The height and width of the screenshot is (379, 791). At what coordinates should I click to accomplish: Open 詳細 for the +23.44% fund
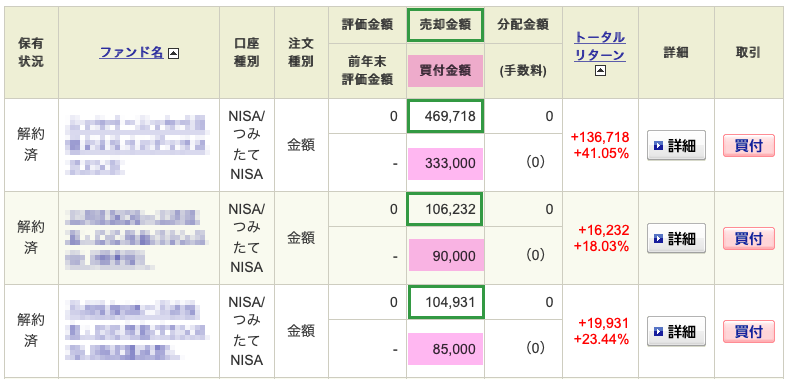click(676, 331)
